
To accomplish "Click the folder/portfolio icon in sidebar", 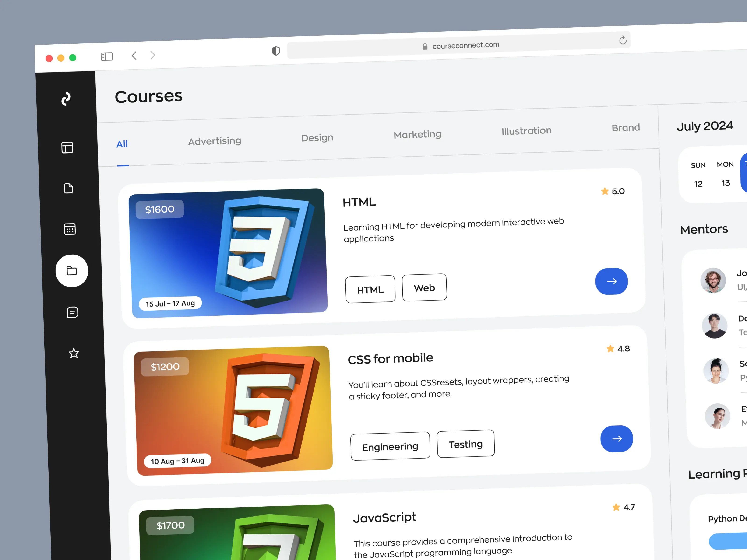I will 72,270.
